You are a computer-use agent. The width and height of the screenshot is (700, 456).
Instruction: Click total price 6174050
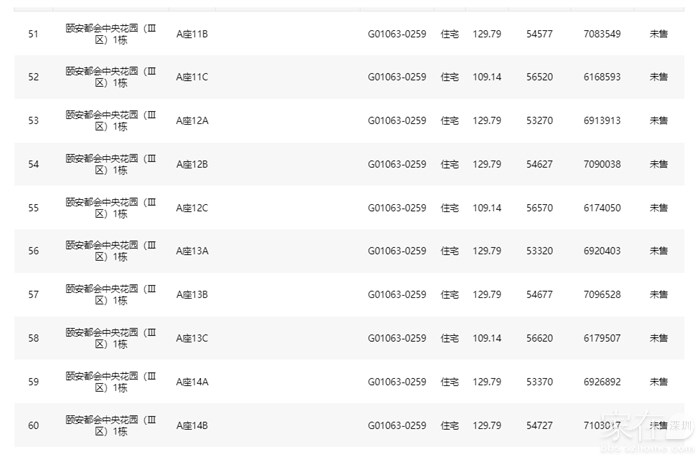(602, 208)
